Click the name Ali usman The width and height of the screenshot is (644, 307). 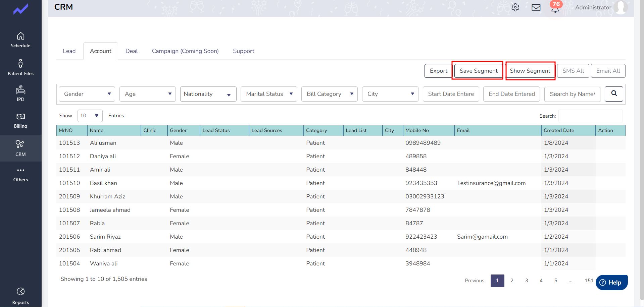click(x=103, y=143)
